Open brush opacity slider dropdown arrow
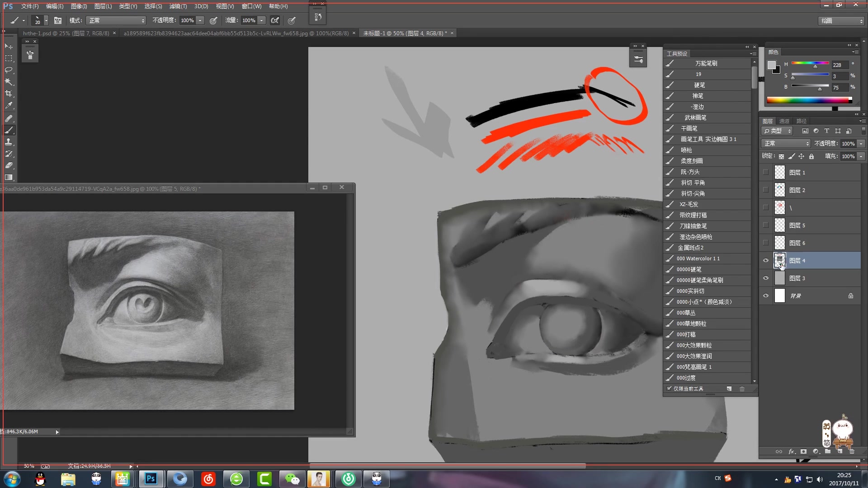Viewport: 868px width, 488px height. click(200, 20)
